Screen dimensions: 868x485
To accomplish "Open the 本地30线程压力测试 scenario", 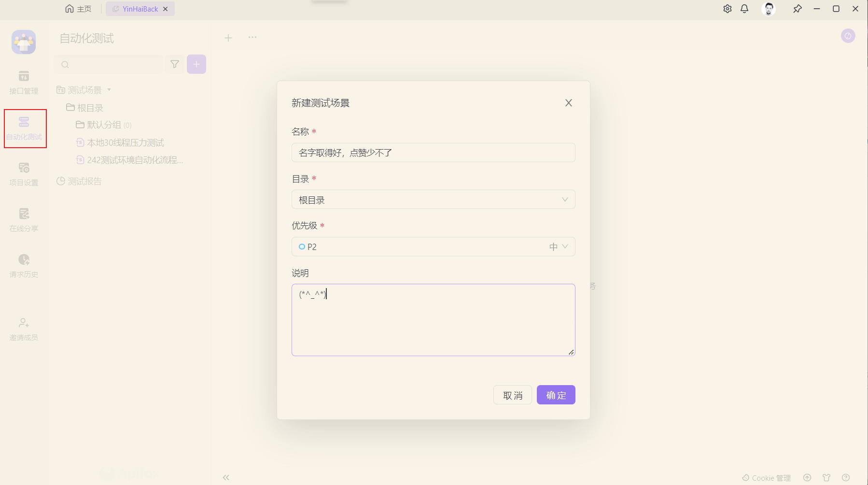I will (x=121, y=143).
